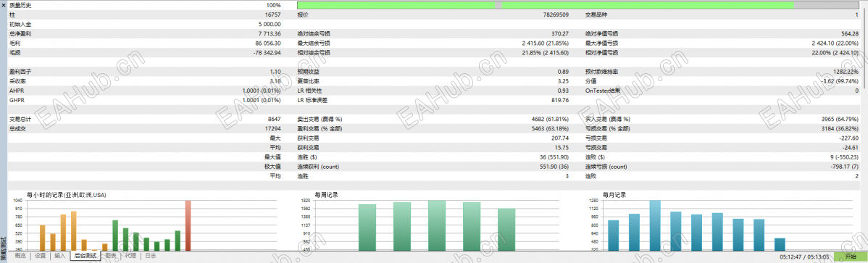Viewport: 868px width, 263px height.
Task: Switch to the 图表 chart tab
Action: click(x=111, y=256)
